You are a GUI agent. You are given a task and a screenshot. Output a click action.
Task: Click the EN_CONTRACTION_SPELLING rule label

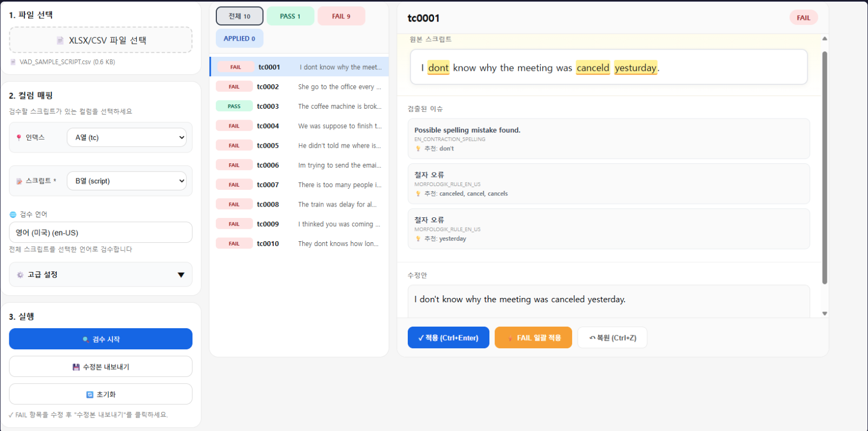pyautogui.click(x=450, y=140)
